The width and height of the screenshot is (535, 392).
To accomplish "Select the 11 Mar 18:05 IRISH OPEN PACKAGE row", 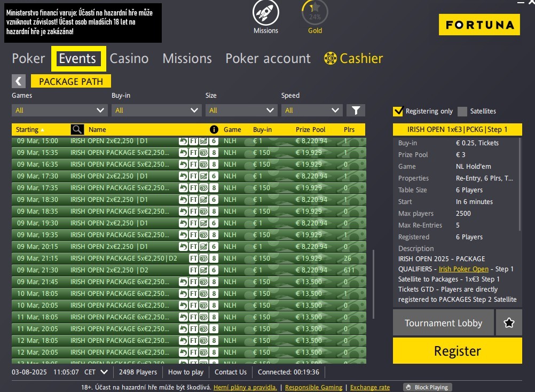I will 188,317.
